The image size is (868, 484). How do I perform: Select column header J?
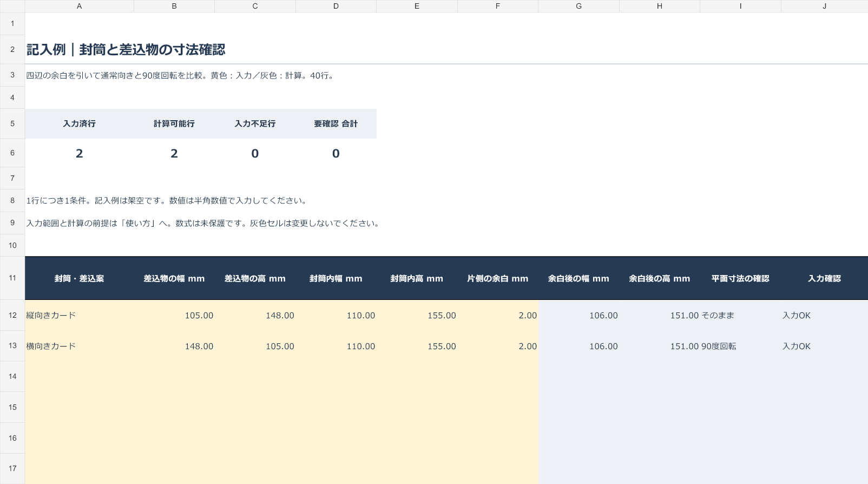tap(824, 6)
